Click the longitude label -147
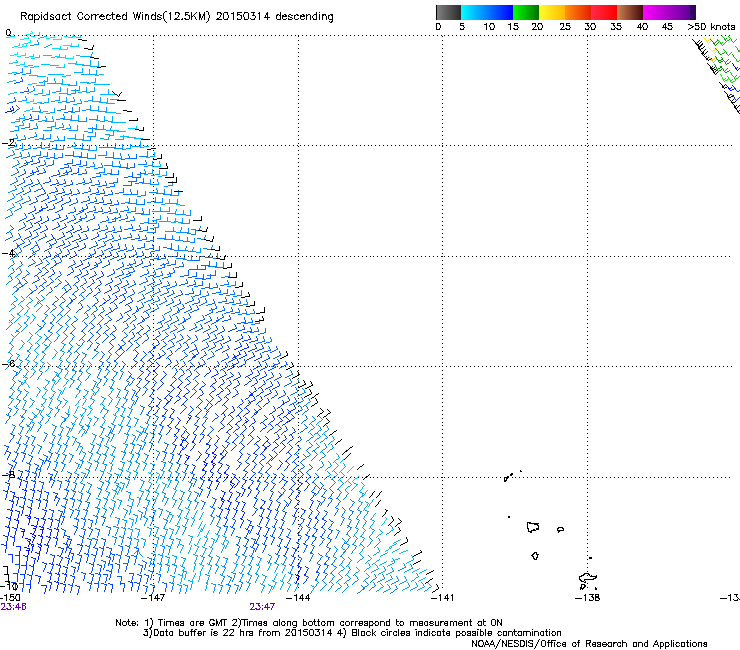Screen dimensions: 740x650 tap(153, 598)
